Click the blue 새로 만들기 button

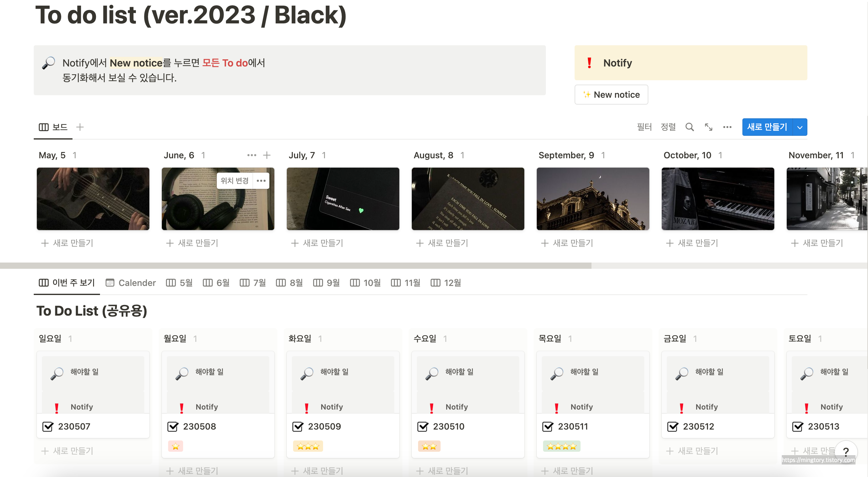(x=767, y=127)
